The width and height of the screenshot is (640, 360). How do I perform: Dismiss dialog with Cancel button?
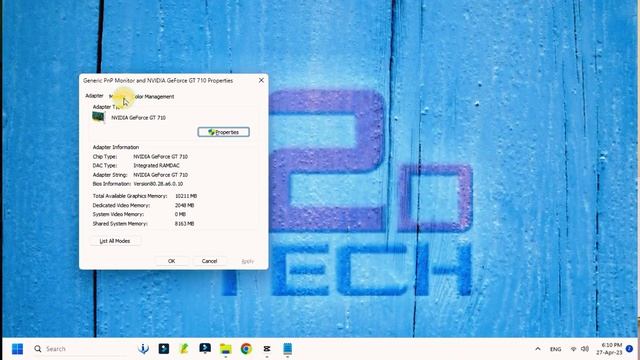tap(209, 261)
